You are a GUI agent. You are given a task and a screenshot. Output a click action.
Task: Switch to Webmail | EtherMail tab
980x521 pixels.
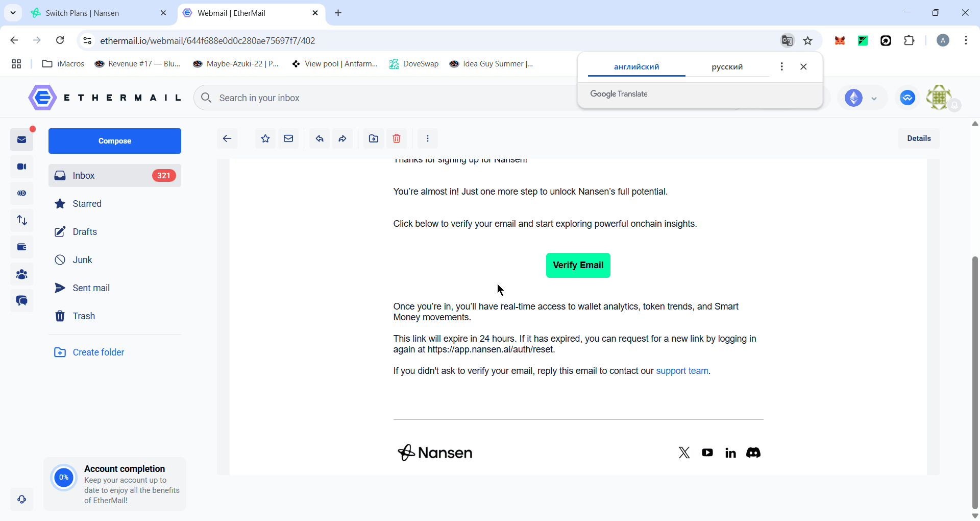(251, 13)
